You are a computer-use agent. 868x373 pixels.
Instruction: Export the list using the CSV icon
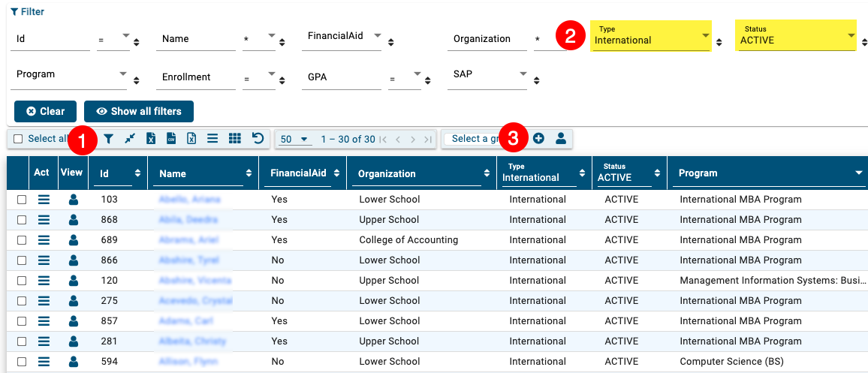click(171, 139)
